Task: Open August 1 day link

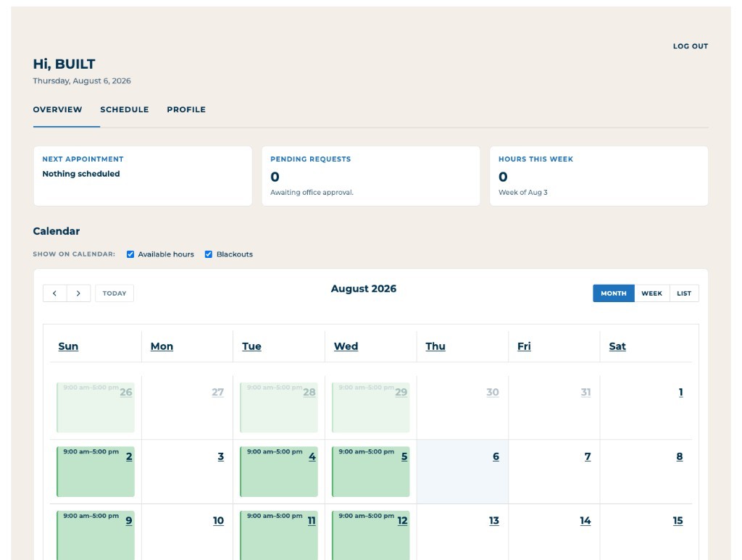Action: (x=681, y=392)
